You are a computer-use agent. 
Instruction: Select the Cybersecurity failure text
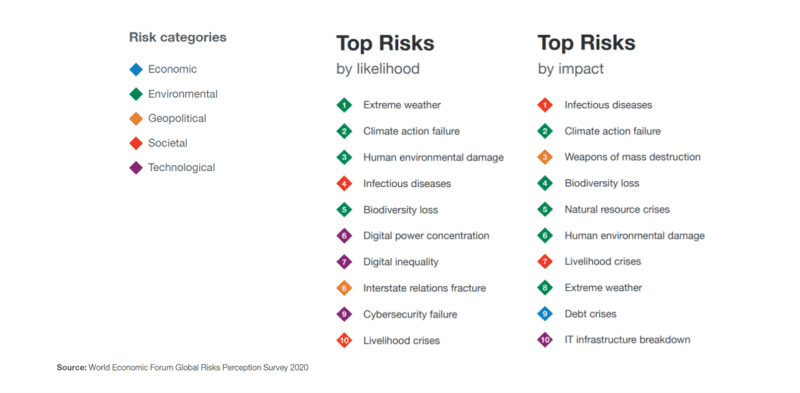coord(410,314)
